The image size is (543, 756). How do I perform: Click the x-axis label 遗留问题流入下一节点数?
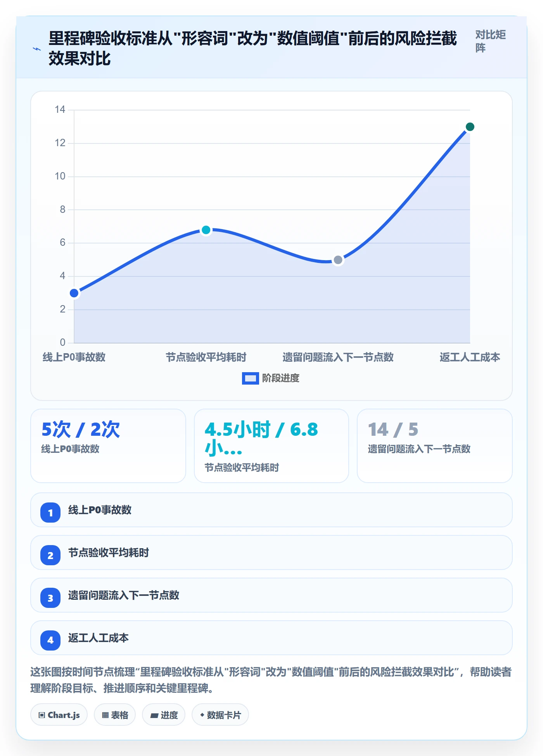click(338, 357)
